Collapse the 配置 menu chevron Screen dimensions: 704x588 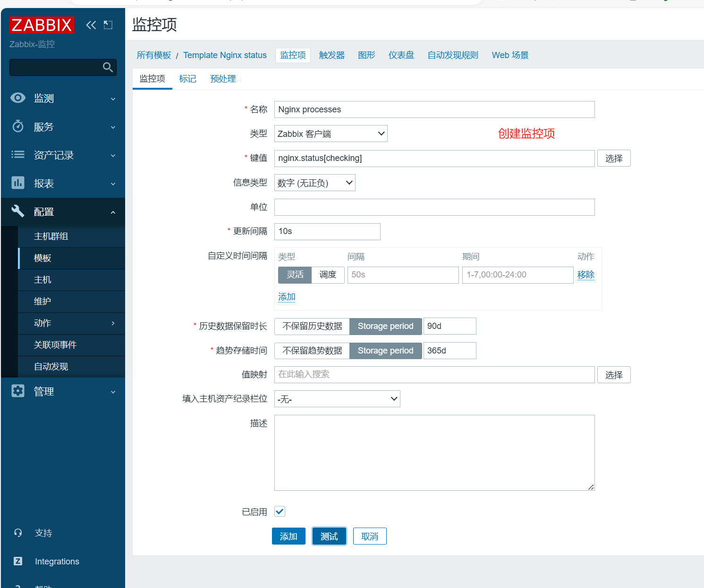113,212
